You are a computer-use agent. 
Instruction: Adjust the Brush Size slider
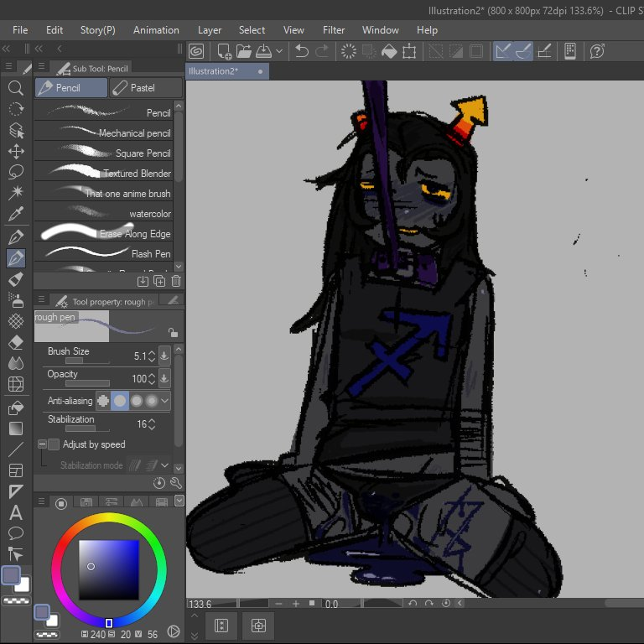tap(87, 361)
